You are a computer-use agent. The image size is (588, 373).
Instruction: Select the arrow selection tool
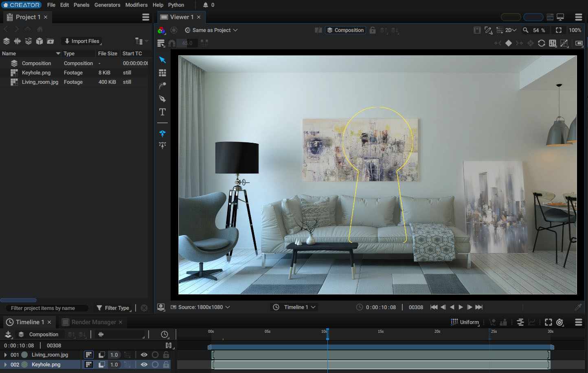(162, 60)
